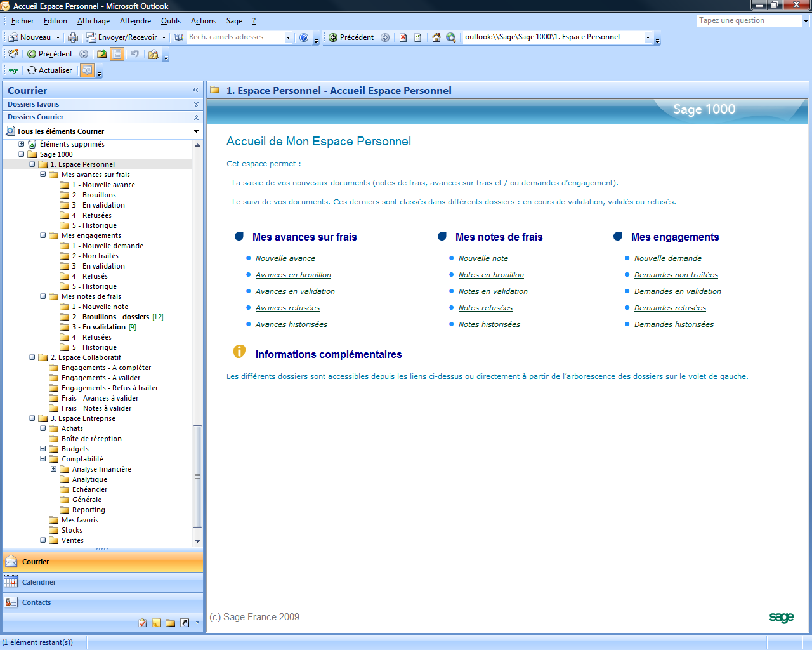Image resolution: width=812 pixels, height=650 pixels.
Task: Open the Nouveau dropdown arrow
Action: pyautogui.click(x=58, y=37)
